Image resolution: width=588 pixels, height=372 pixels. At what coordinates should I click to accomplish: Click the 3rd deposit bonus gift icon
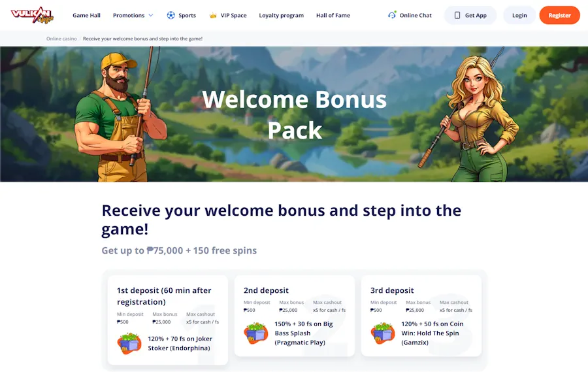[x=383, y=333]
